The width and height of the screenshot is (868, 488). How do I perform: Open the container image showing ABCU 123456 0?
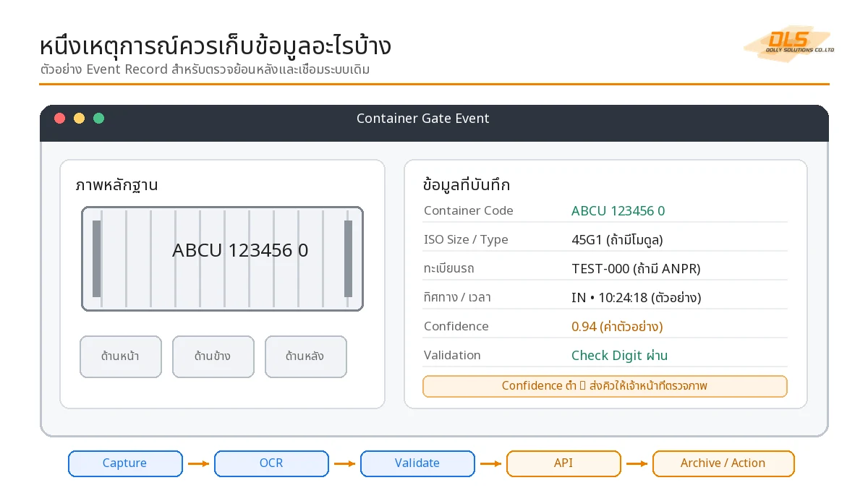[222, 259]
